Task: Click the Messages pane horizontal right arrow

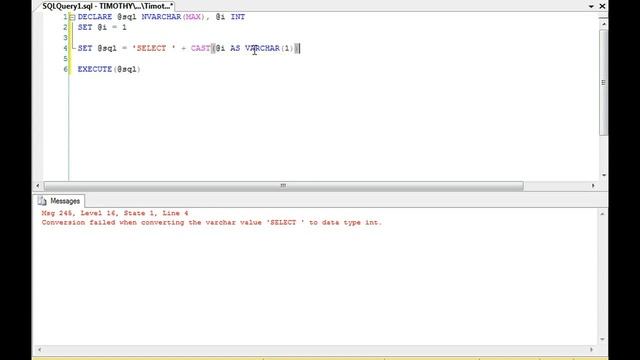Action: (591, 350)
